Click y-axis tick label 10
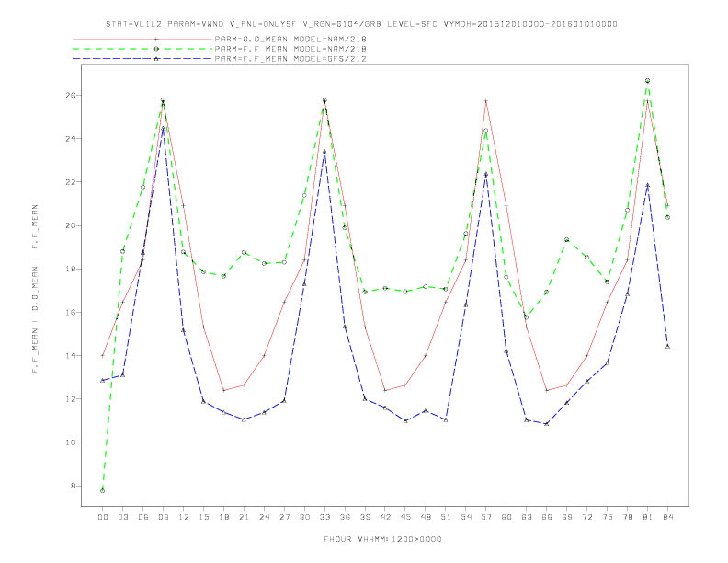The image size is (728, 563). coord(70,442)
